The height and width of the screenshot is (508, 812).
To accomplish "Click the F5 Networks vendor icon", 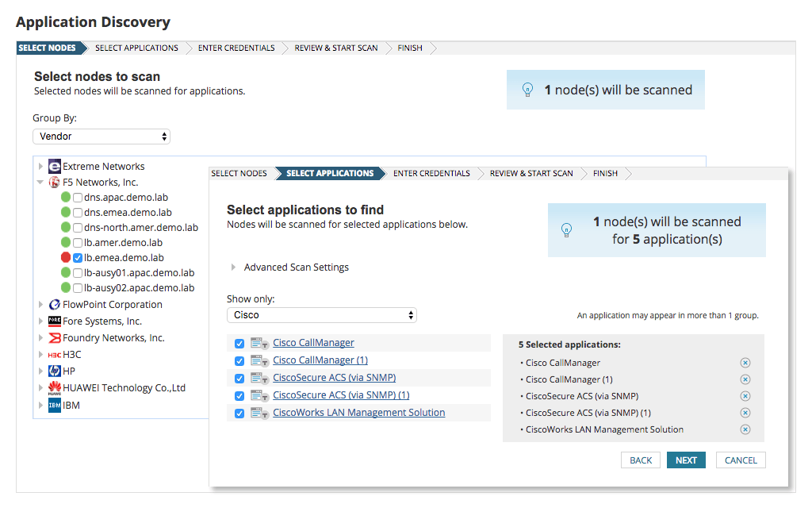I will (52, 182).
